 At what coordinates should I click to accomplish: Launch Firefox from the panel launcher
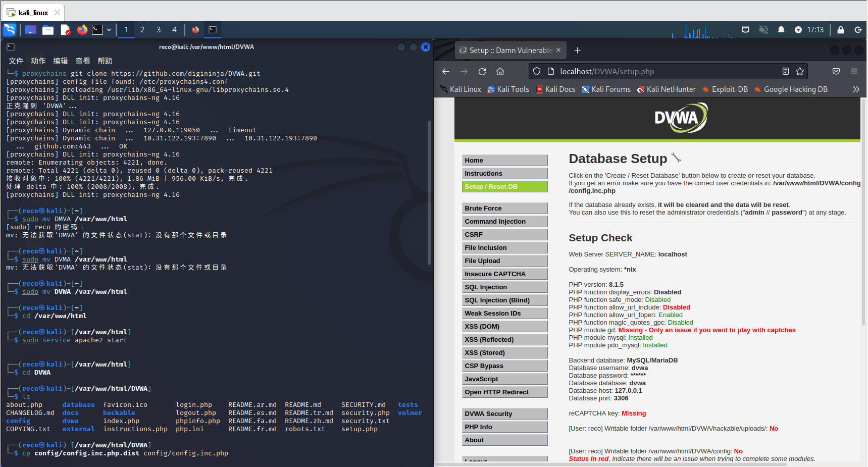point(82,30)
